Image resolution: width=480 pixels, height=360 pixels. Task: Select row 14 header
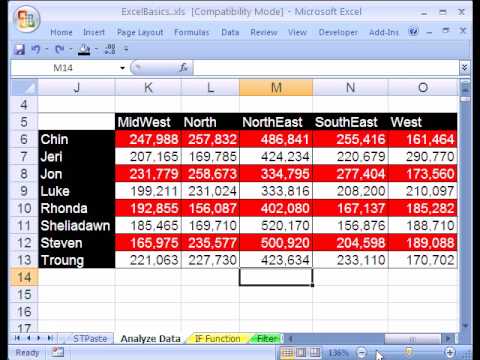point(24,277)
